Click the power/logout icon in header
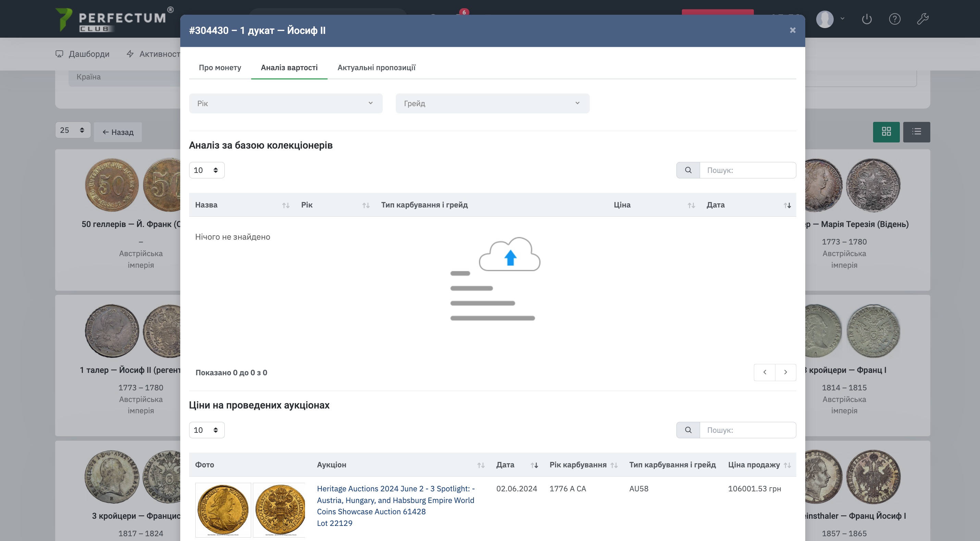This screenshot has width=980, height=541. coord(867,18)
